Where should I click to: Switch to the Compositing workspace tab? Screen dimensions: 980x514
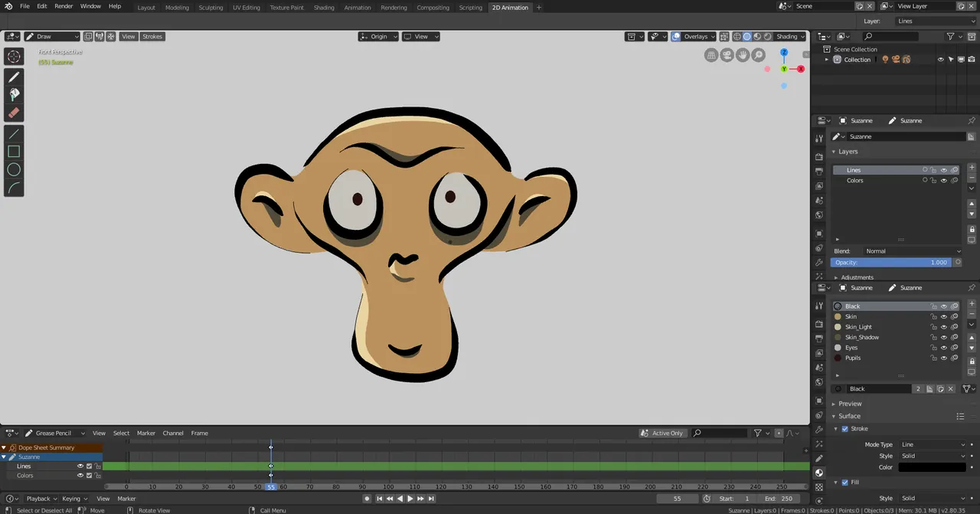pyautogui.click(x=433, y=8)
